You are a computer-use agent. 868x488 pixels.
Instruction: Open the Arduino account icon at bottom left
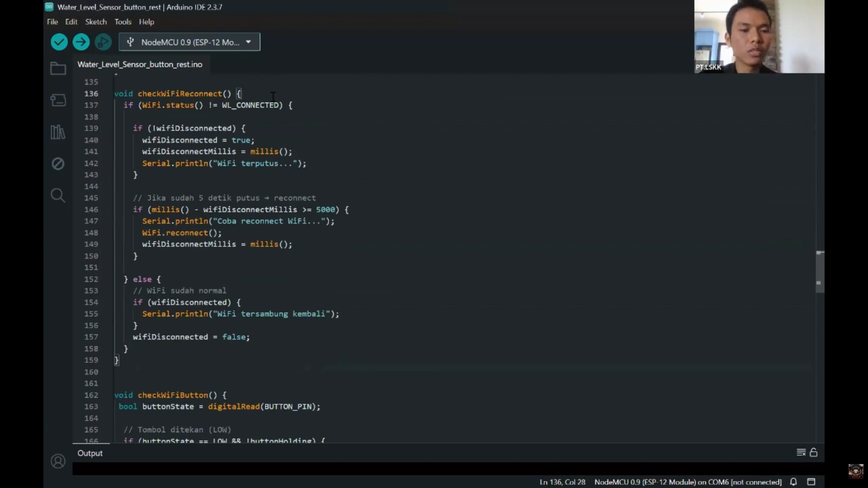[58, 461]
